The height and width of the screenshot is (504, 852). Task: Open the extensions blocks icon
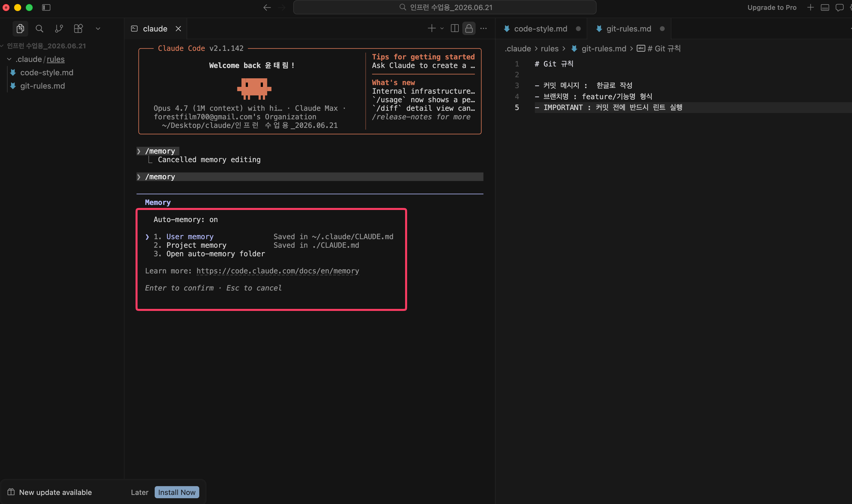(x=79, y=28)
